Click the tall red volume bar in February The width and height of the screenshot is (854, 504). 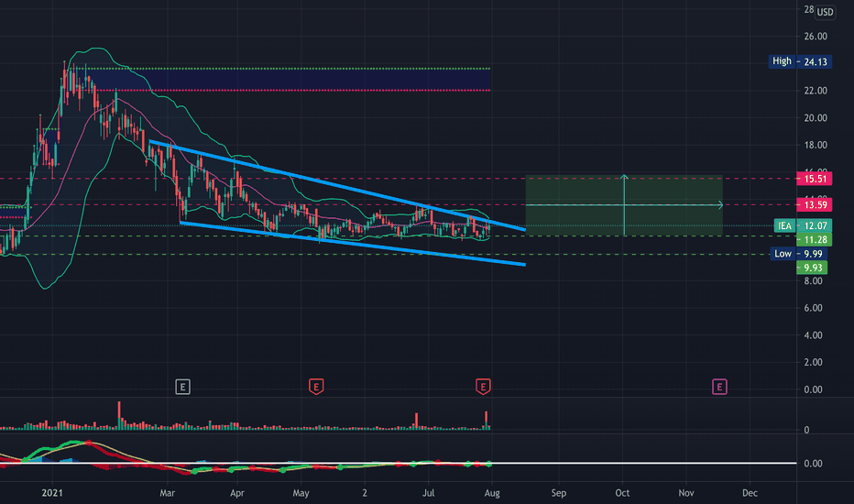(119, 416)
